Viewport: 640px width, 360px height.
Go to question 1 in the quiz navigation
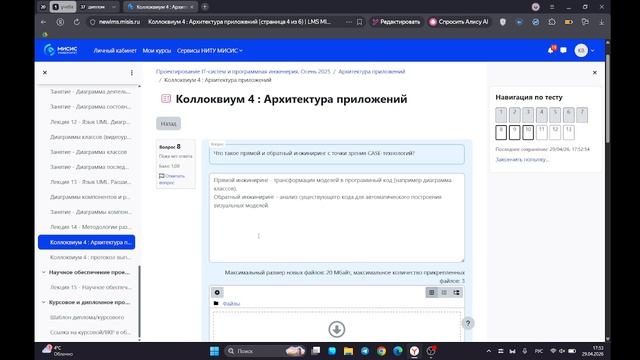pyautogui.click(x=501, y=115)
